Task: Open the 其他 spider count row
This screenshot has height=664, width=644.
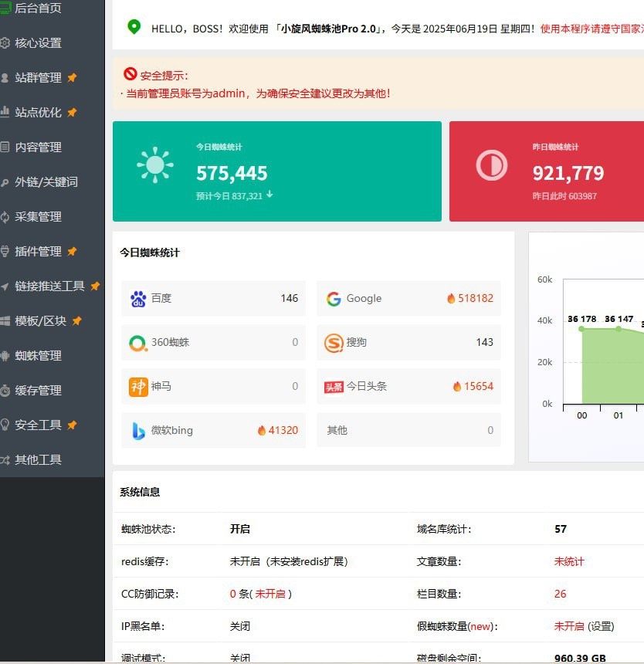Action: coord(408,431)
